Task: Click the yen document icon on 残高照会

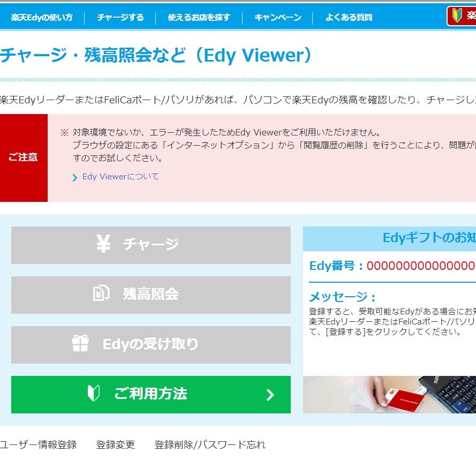Action: click(101, 293)
